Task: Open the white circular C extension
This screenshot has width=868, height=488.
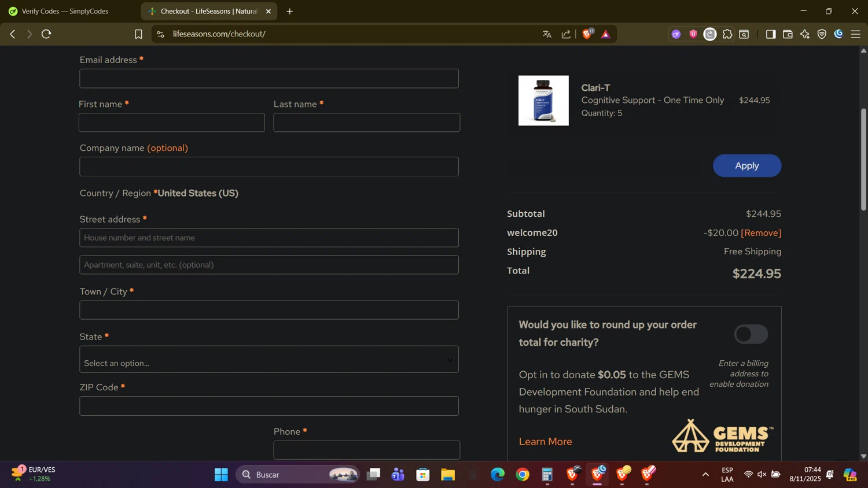Action: (x=710, y=34)
